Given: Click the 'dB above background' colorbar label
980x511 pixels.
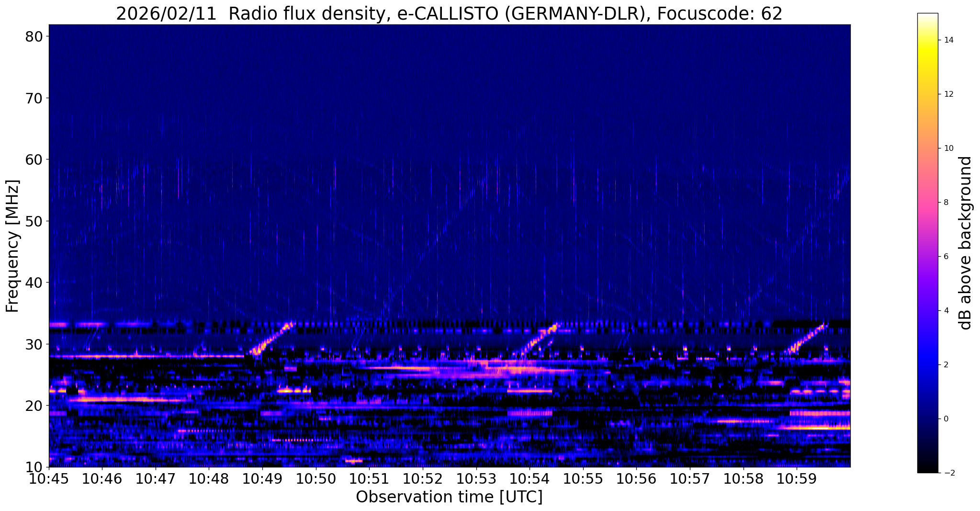Looking at the screenshot, I should [966, 243].
